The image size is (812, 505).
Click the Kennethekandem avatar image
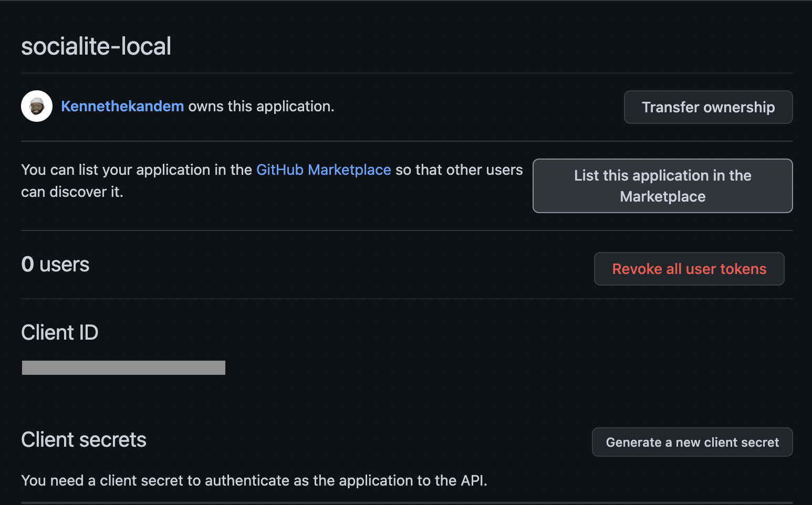click(37, 106)
